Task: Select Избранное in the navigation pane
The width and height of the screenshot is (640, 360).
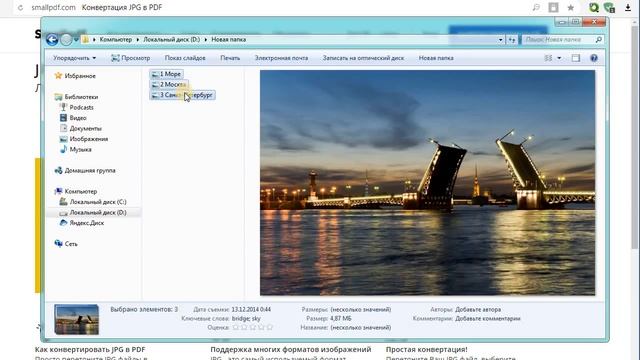Action: coord(76,76)
